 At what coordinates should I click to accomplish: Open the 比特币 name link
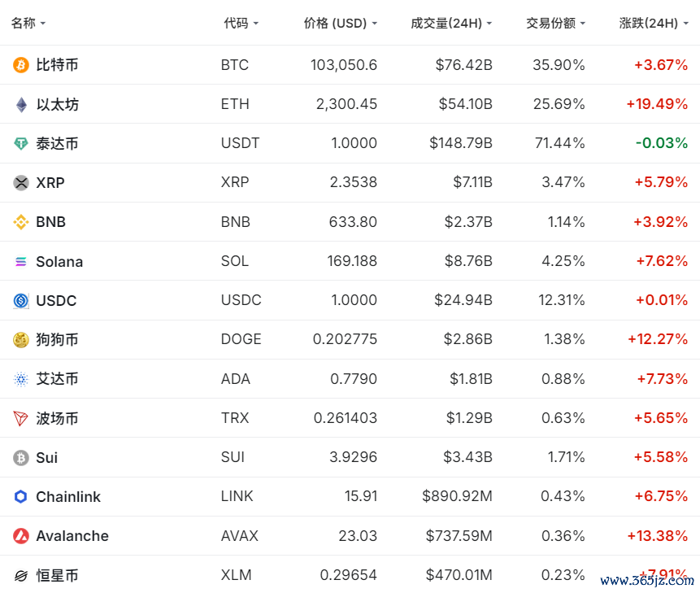(57, 65)
